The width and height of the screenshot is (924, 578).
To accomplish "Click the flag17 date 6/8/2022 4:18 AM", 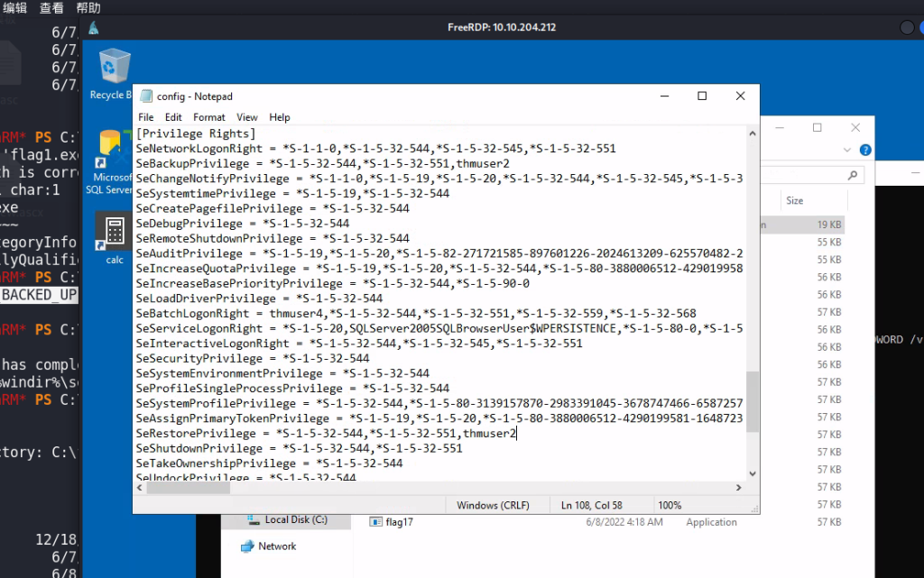I will click(624, 522).
